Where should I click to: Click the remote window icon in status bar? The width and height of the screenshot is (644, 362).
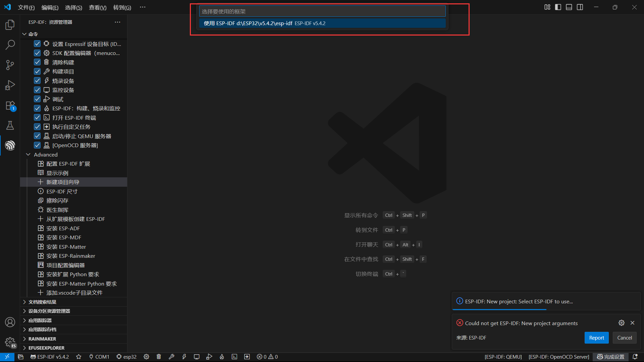click(x=7, y=357)
